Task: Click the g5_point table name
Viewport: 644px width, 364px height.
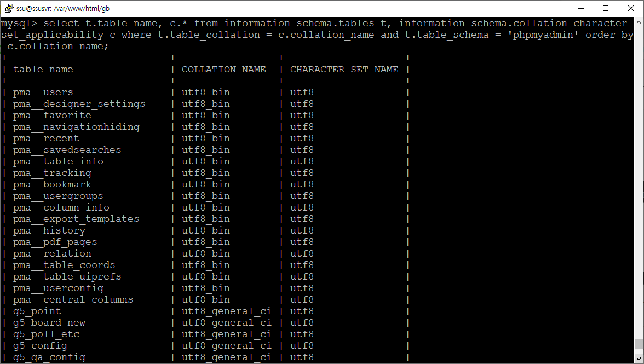Action: pyautogui.click(x=37, y=311)
